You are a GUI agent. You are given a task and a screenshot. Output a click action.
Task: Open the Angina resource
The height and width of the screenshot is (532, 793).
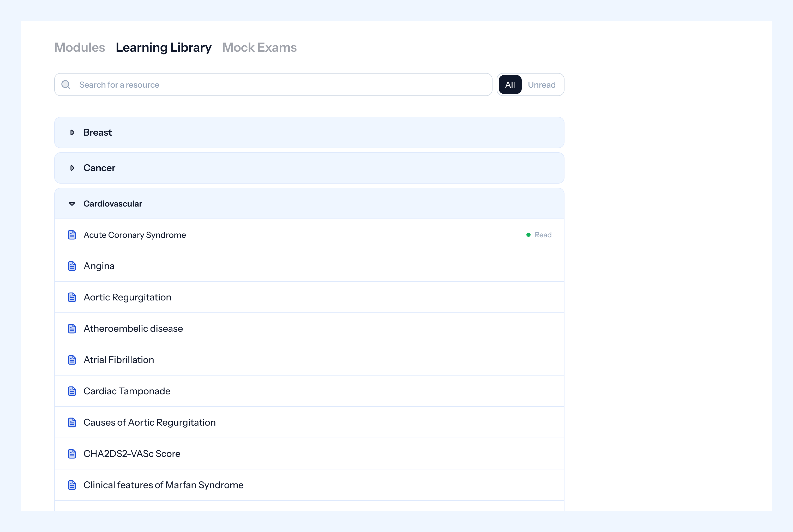pyautogui.click(x=309, y=266)
